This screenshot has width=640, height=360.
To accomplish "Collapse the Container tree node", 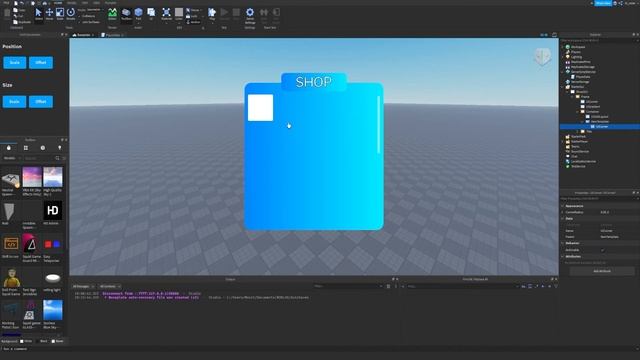I will (578, 111).
